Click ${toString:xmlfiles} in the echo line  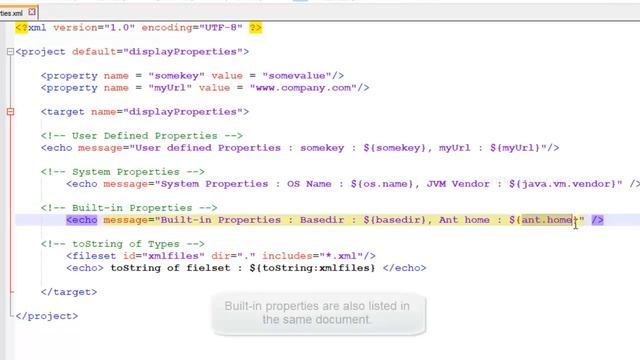312,268
